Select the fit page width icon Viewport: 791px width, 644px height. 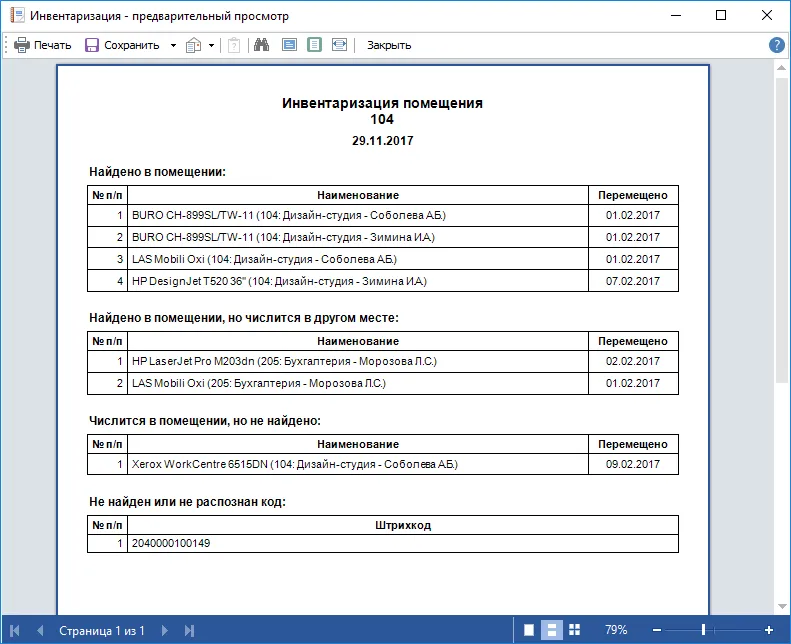[x=340, y=45]
